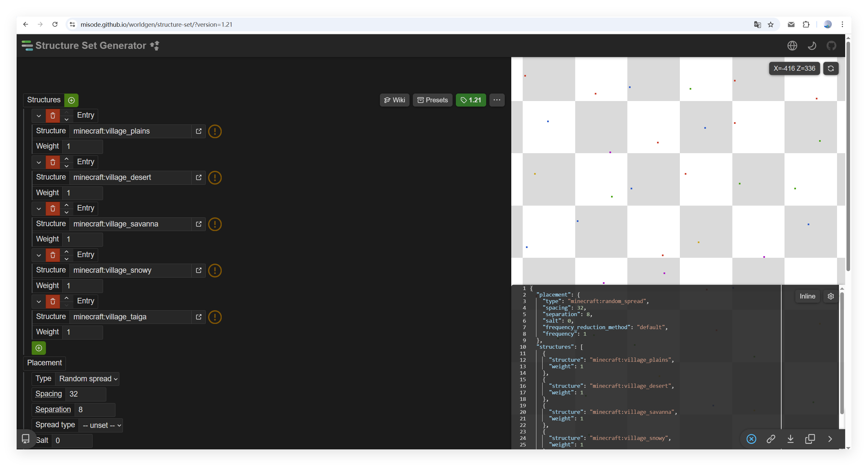Share the output via link icon
The width and height of the screenshot is (868, 466).
tap(771, 439)
